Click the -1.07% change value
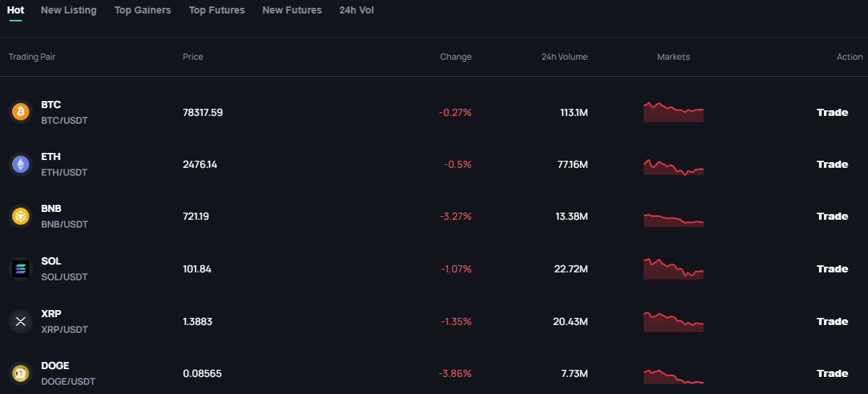Screen dimensions: 868x394 456,269
